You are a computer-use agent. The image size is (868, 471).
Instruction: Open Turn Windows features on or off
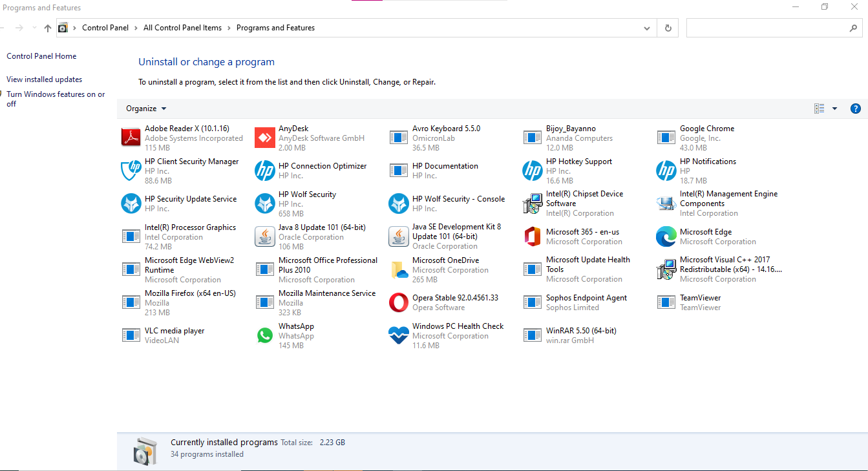click(x=56, y=99)
